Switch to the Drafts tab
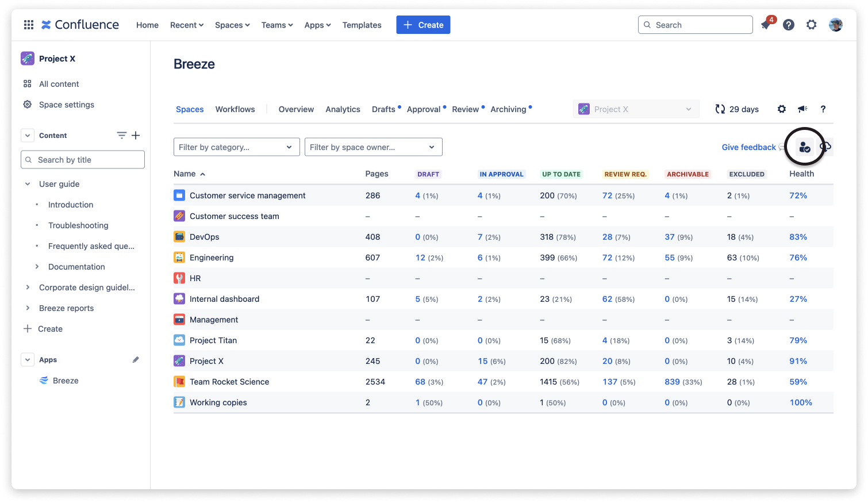Screen dimensions: 868x503 pyautogui.click(x=383, y=109)
